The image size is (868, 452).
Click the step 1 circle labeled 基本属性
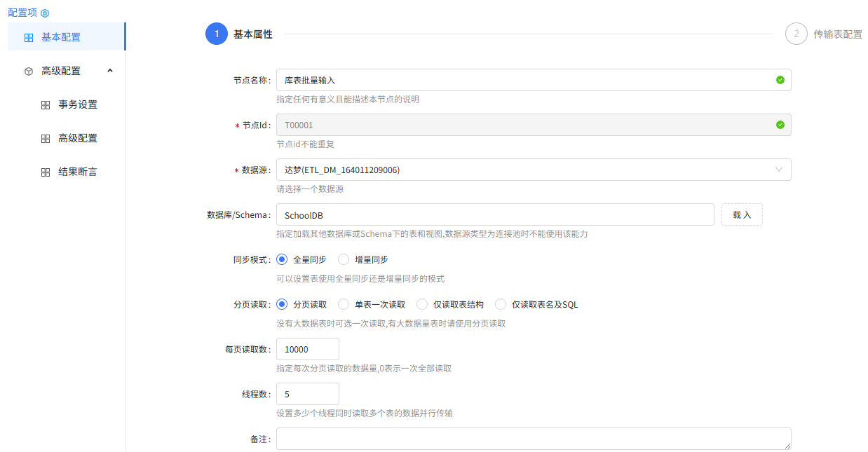pos(216,33)
